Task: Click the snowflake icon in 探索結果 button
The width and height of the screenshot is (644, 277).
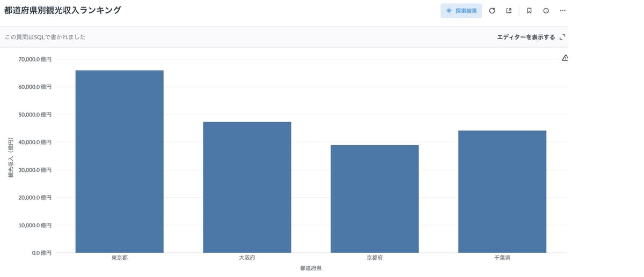Action: [449, 11]
